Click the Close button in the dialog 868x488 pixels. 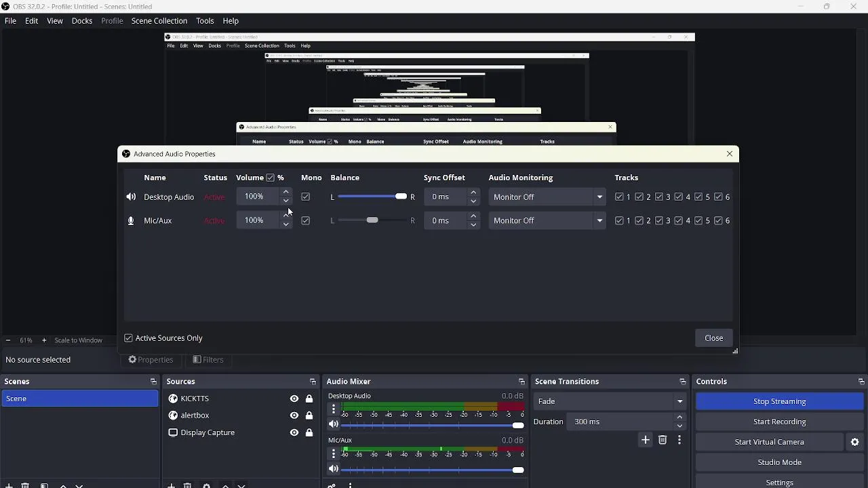point(713,338)
